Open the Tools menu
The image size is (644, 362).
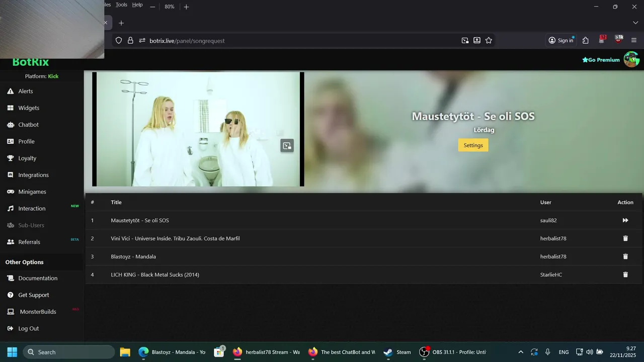[x=121, y=5]
